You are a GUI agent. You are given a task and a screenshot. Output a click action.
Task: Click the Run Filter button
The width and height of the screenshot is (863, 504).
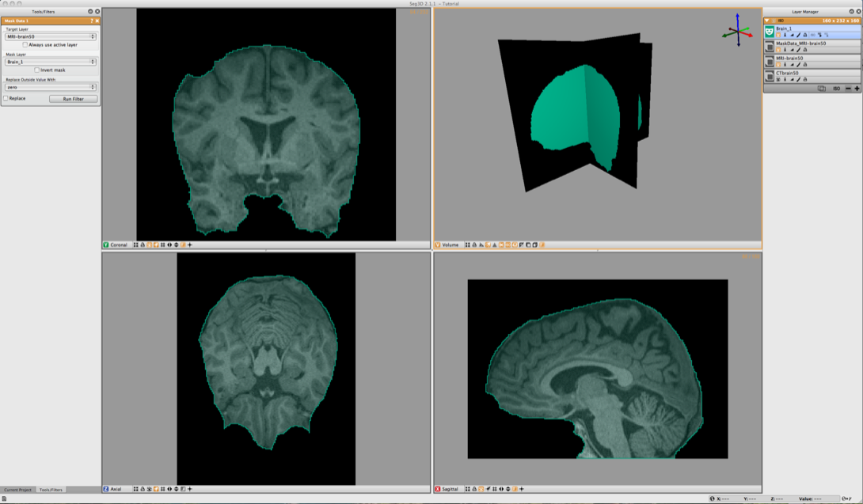pyautogui.click(x=73, y=99)
